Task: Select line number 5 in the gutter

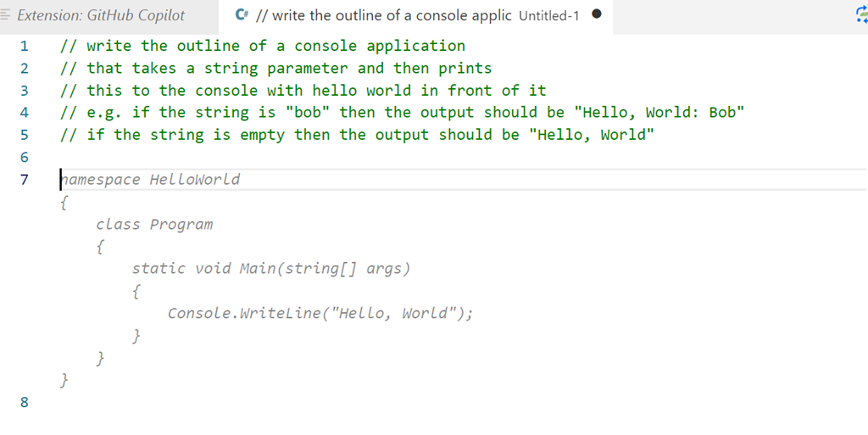Action: pyautogui.click(x=24, y=135)
